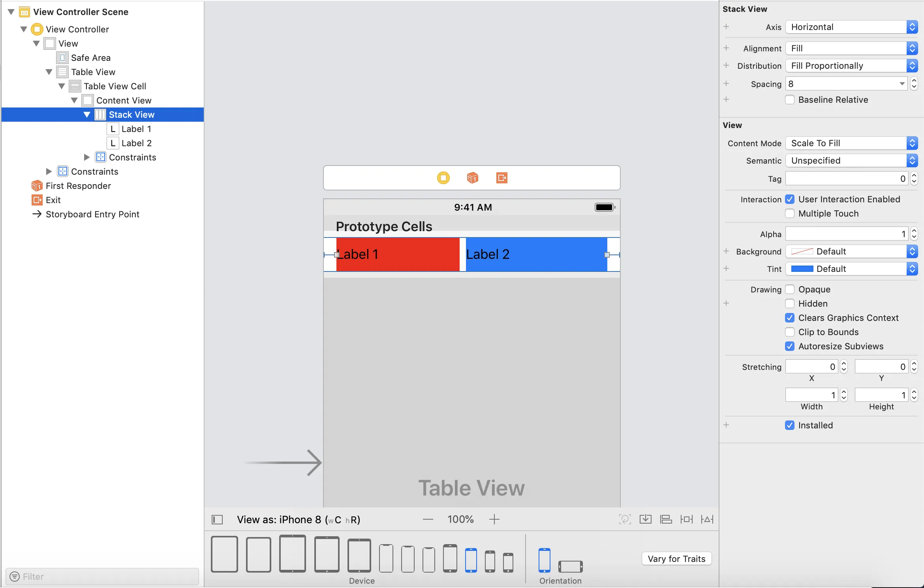Check the Clip to Bounds option
The width and height of the screenshot is (924, 588).
790,332
